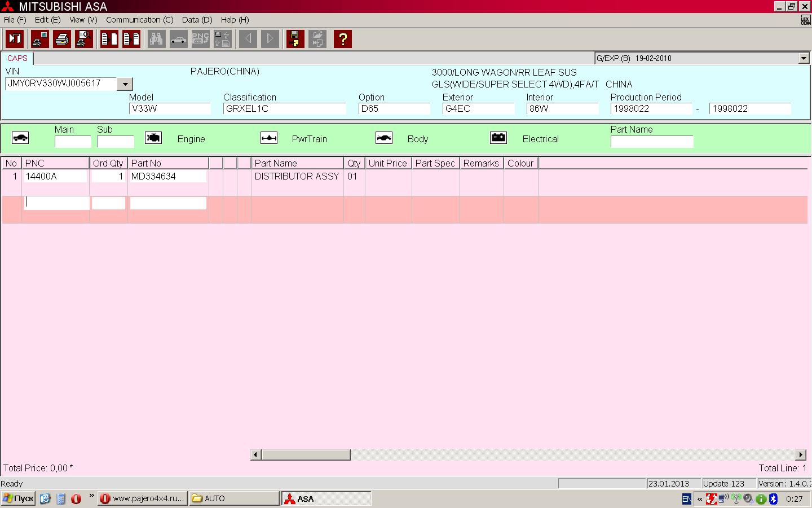
Task: Click the horizontal scrollbar right arrow
Action: [801, 455]
